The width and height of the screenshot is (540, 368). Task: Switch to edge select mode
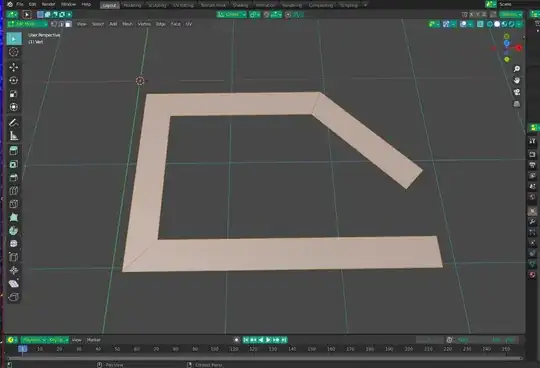(61, 24)
